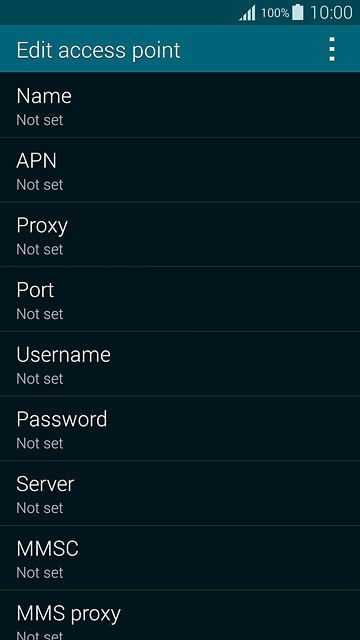The height and width of the screenshot is (640, 360).
Task: Set the Username entry
Action: pyautogui.click(x=180, y=364)
